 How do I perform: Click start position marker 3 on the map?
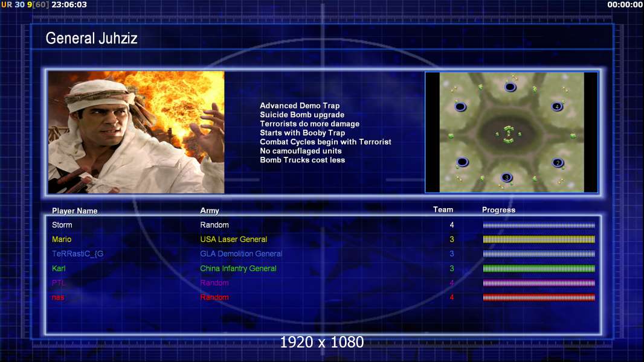pos(507,177)
